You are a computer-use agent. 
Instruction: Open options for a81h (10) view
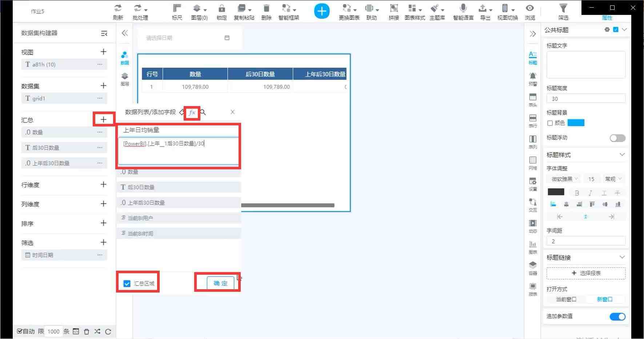100,64
